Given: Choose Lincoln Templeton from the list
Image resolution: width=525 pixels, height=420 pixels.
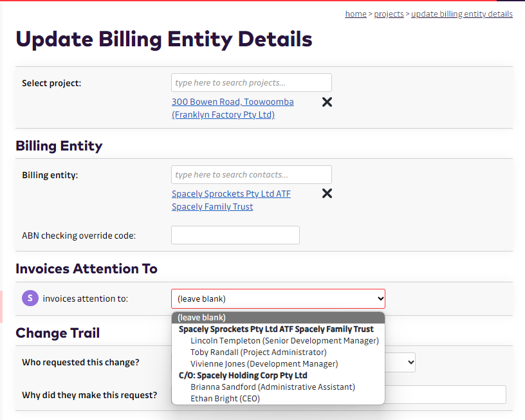Looking at the screenshot, I should pos(284,340).
